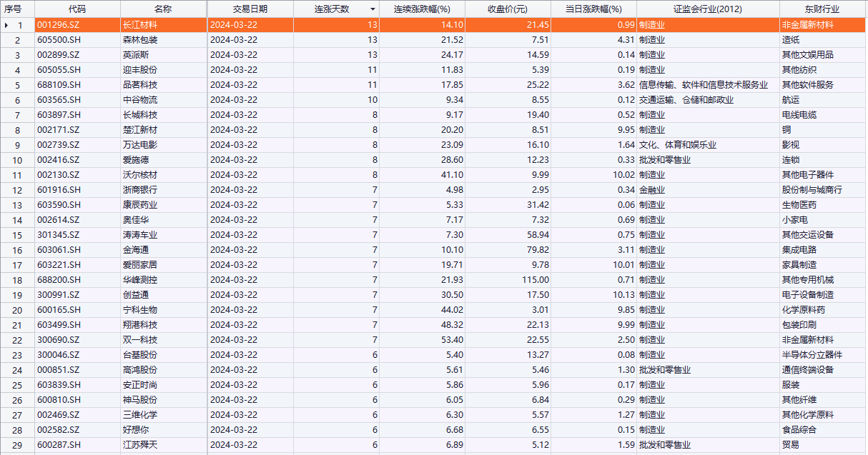
Task: Click the 东财行业 column header
Action: coord(821,9)
